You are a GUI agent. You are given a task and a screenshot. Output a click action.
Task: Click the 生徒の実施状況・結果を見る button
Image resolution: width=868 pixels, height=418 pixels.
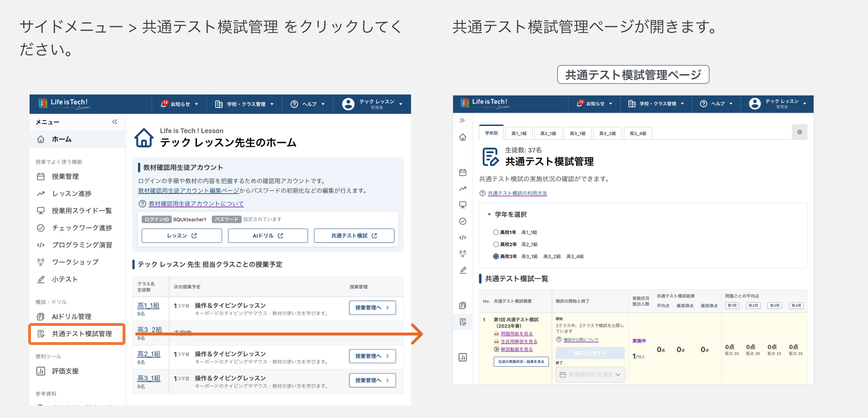(521, 362)
